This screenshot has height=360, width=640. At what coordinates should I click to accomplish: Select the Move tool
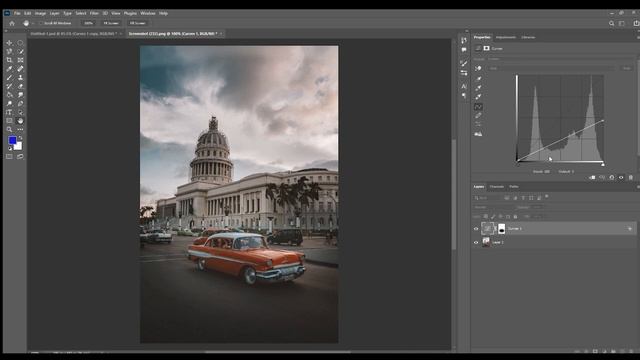(x=9, y=43)
